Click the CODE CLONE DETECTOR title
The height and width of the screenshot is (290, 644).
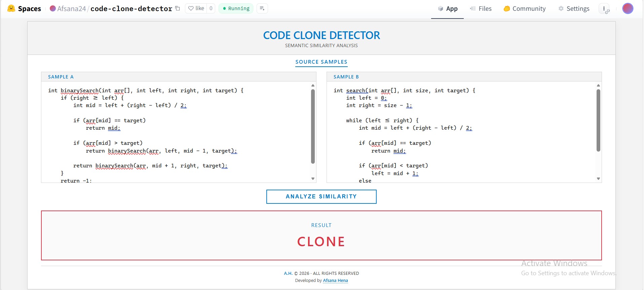[321, 35]
